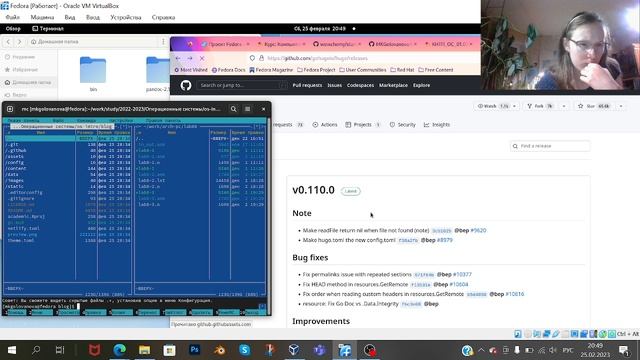Viewport: 640px width, 360px height.
Task: Expand the Watch dropdown on GitHub repo
Action: click(514, 106)
